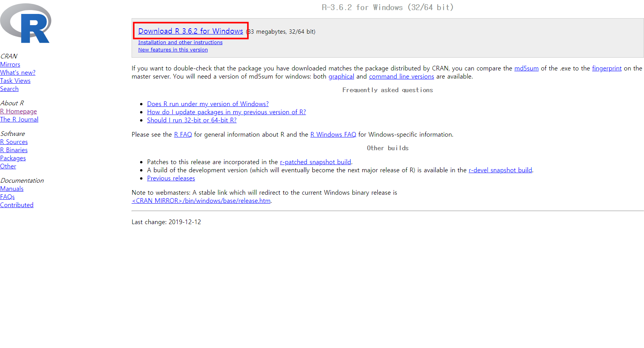This screenshot has height=348, width=644.
Task: Open the Manuals documentation link
Action: coord(12,189)
